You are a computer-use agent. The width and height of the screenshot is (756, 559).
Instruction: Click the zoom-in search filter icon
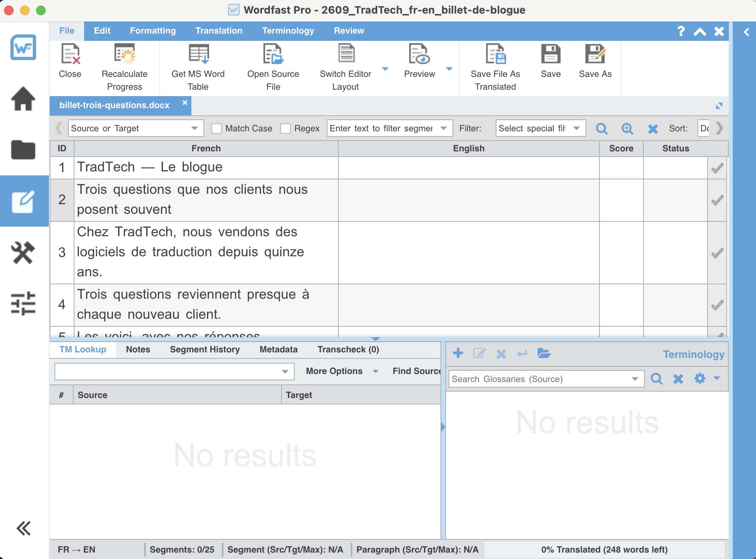click(627, 129)
